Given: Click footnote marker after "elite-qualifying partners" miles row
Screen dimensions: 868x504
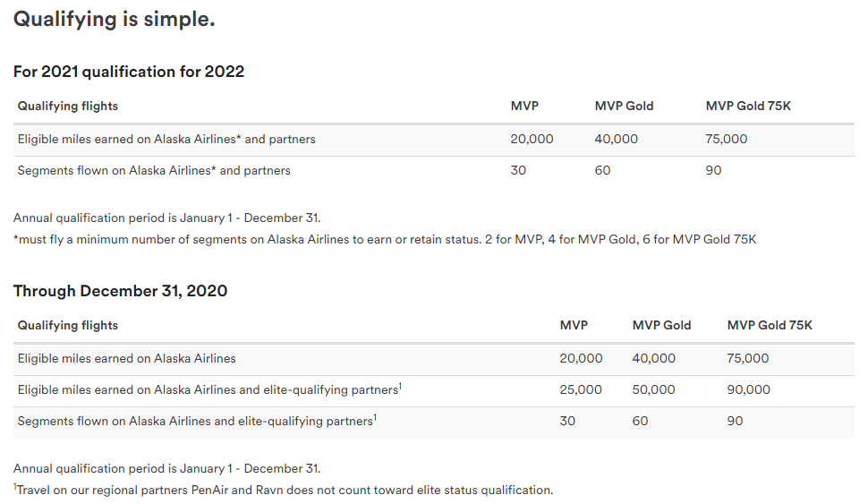Looking at the screenshot, I should [400, 387].
